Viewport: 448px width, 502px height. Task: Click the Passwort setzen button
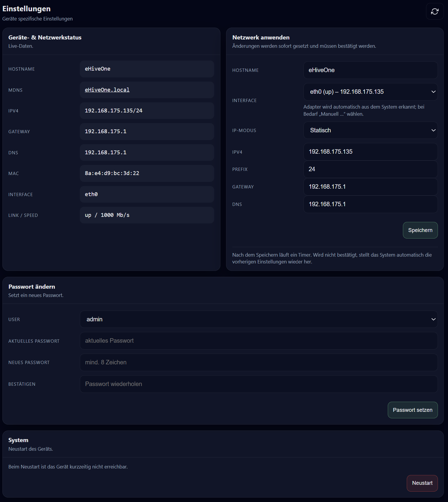(x=412, y=410)
